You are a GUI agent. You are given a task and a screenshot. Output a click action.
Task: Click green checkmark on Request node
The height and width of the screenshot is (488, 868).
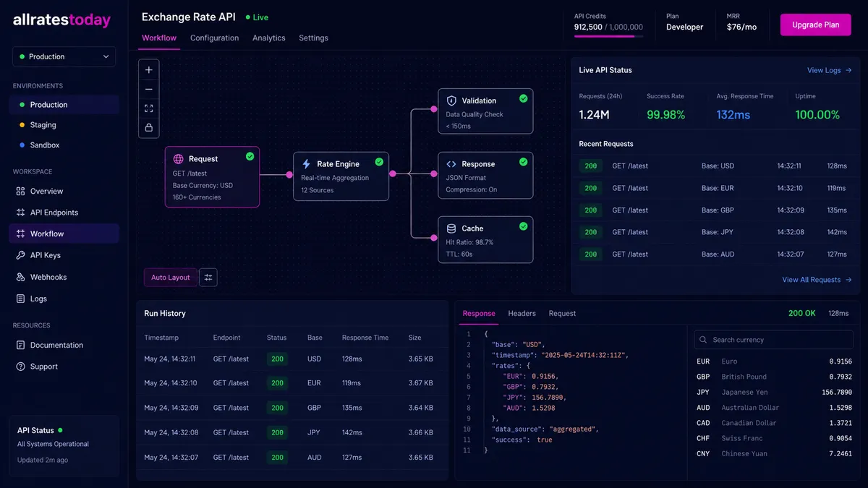pos(250,156)
